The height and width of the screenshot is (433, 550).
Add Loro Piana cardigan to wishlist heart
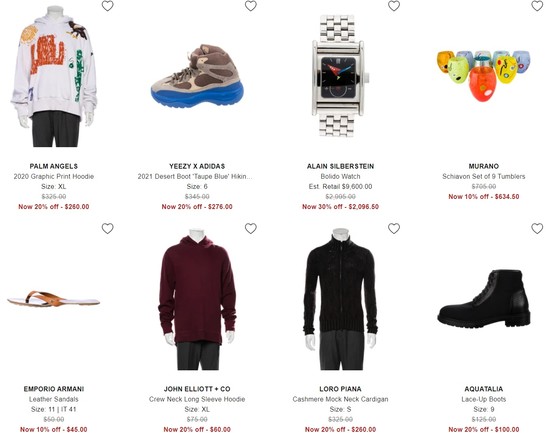pos(394,228)
